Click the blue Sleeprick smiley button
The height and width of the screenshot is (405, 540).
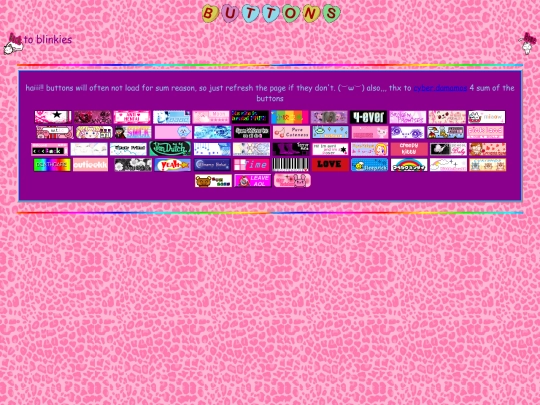370,165
